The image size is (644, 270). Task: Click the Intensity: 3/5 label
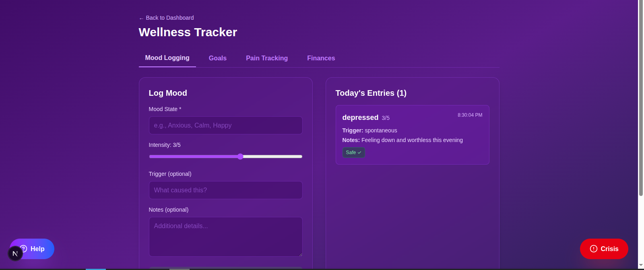165,145
